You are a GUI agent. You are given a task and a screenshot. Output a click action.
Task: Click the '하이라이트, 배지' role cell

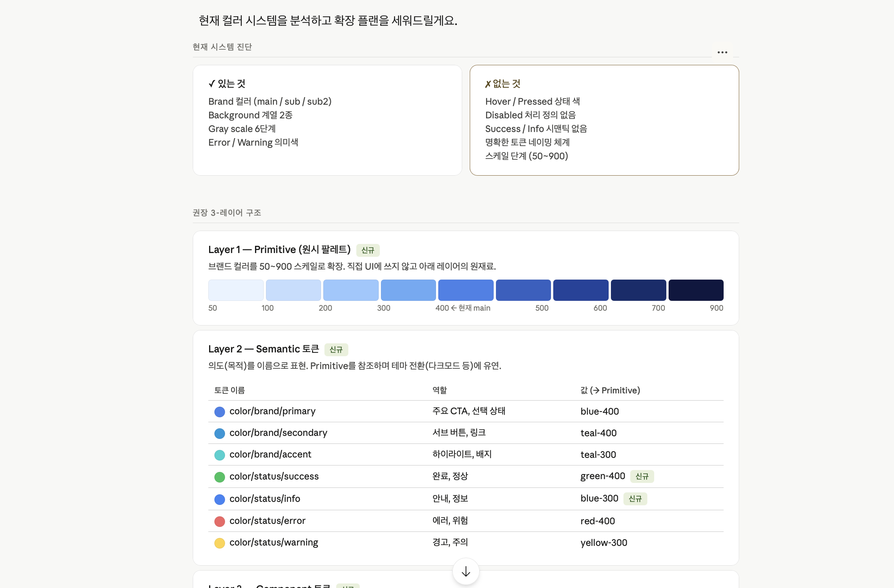[x=462, y=454]
